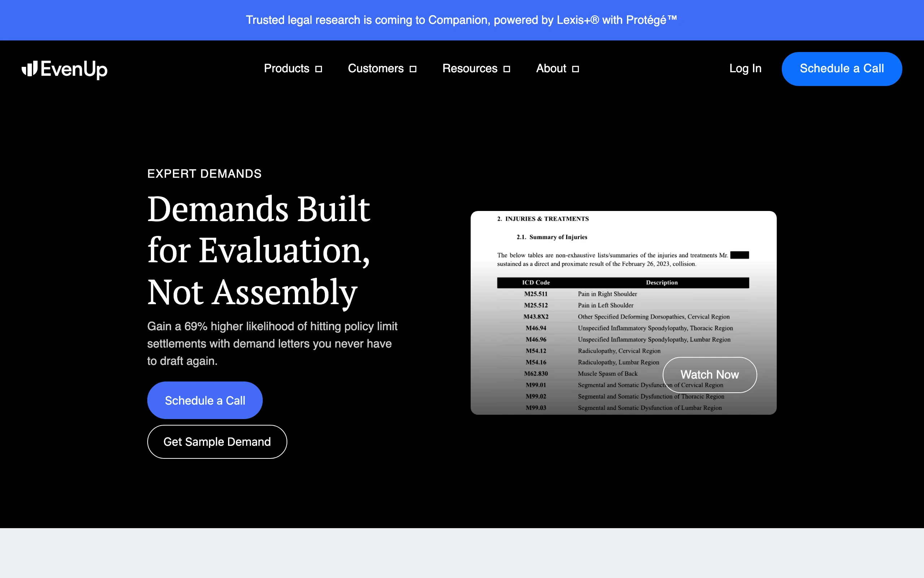Click the 69% higher likelihood paragraph
Image resolution: width=924 pixels, height=578 pixels.
click(272, 343)
